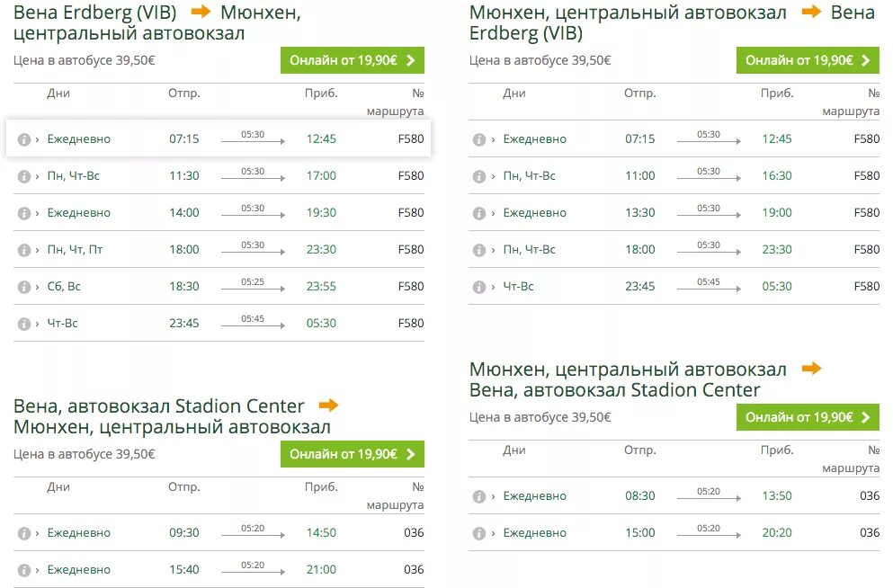The width and height of the screenshot is (893, 588).
Task: Expand chevron next to 14:00 Ежедневно row
Action: pyautogui.click(x=37, y=213)
